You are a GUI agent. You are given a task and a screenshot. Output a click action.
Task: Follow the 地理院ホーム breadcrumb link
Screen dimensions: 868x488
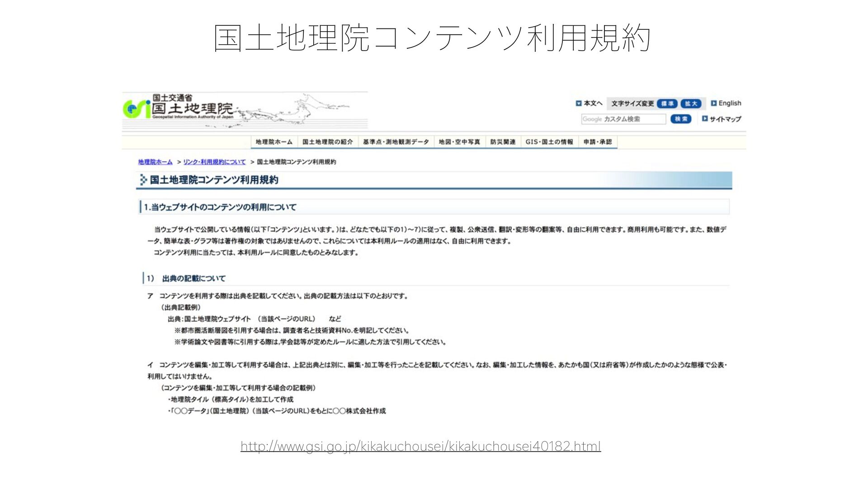[x=155, y=162]
